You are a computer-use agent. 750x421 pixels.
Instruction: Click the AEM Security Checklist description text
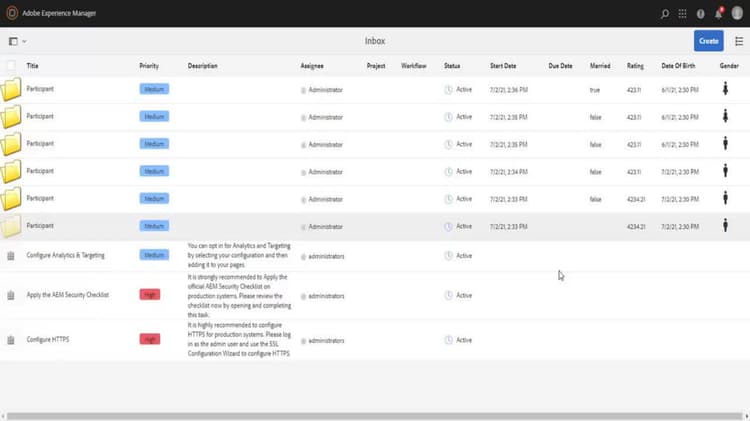tap(239, 296)
